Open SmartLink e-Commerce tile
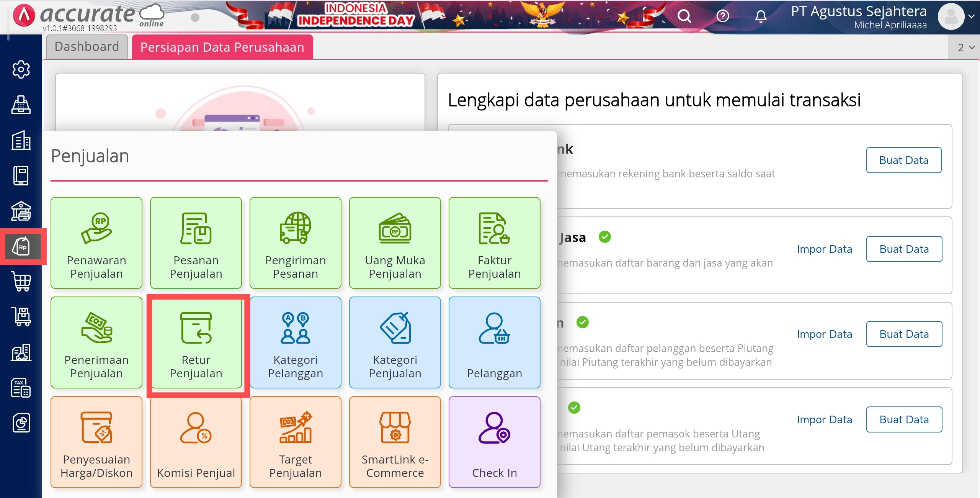980x498 pixels. pyautogui.click(x=395, y=442)
